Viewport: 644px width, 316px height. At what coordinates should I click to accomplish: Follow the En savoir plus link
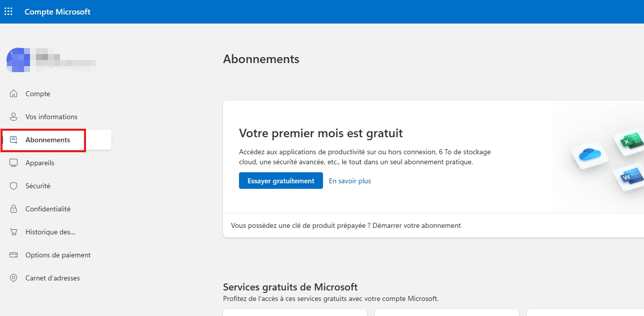[350, 181]
